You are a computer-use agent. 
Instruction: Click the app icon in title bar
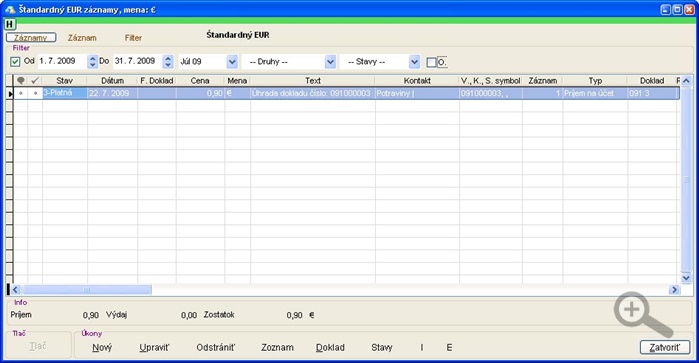(x=10, y=9)
